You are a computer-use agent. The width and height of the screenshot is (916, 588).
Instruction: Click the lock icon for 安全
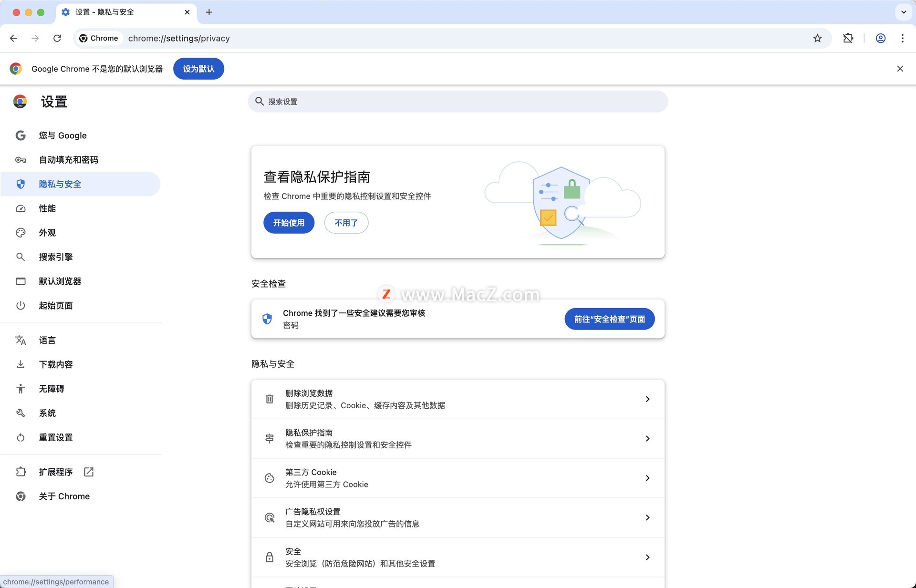pyautogui.click(x=270, y=557)
